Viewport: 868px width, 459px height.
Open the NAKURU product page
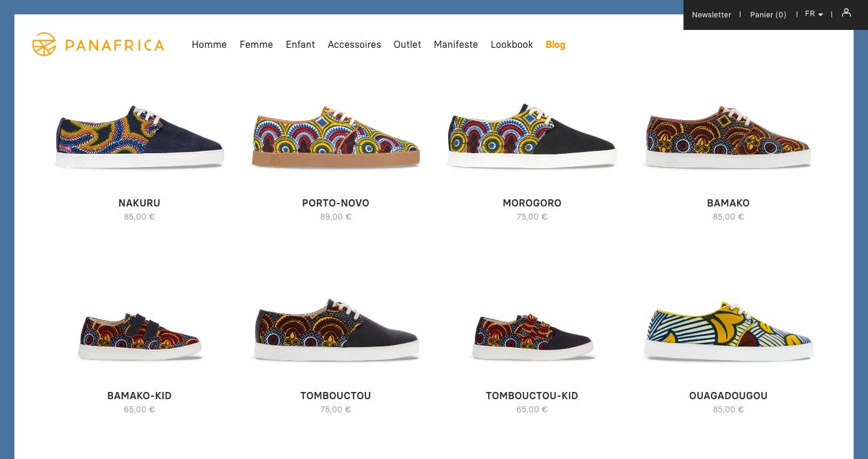(139, 135)
